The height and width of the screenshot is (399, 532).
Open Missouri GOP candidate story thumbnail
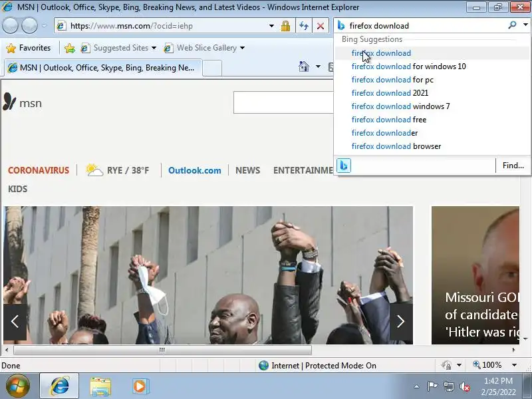click(x=475, y=275)
